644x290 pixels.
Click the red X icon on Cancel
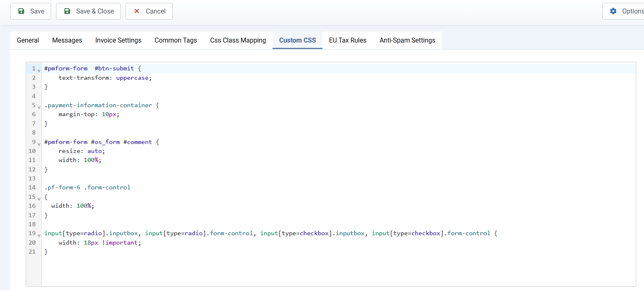click(137, 11)
